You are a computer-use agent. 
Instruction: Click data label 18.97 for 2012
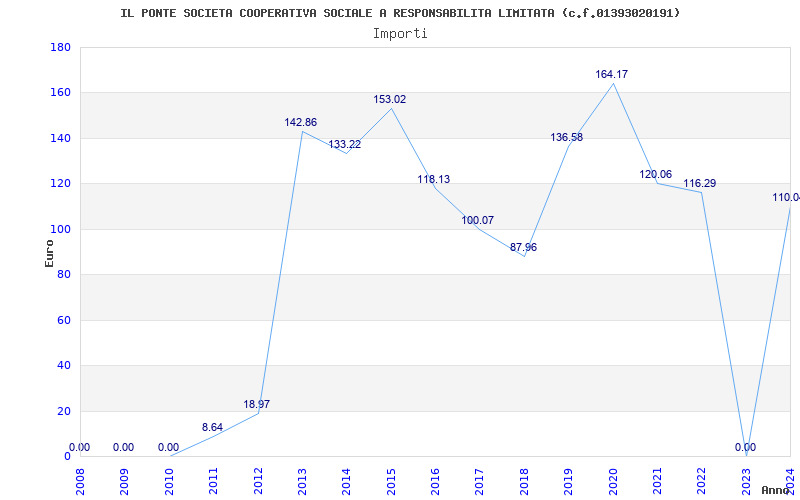pyautogui.click(x=257, y=405)
